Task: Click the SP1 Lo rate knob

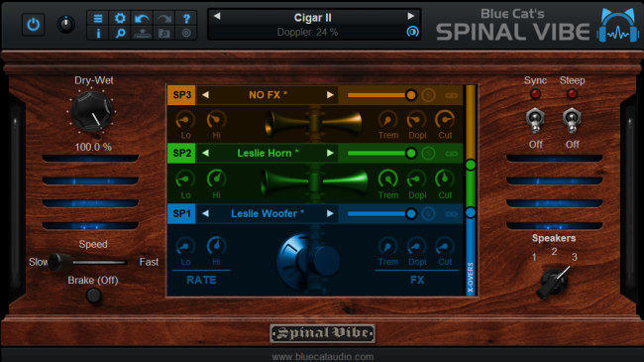Action: (185, 246)
